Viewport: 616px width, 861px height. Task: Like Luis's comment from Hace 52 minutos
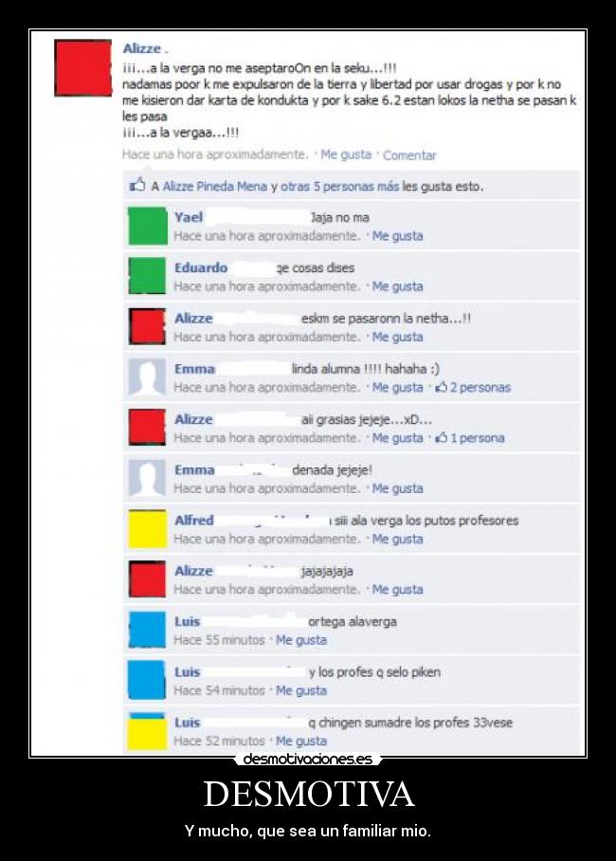[x=300, y=742]
